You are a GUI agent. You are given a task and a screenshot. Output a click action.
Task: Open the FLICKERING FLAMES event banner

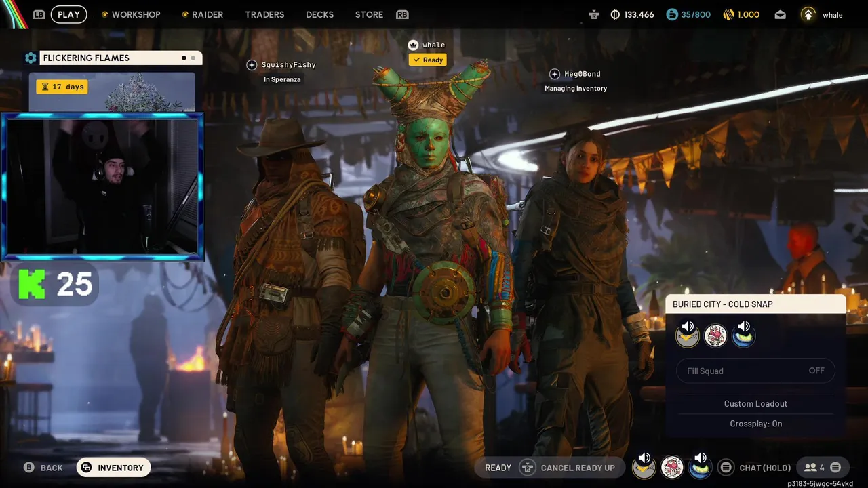click(x=121, y=58)
